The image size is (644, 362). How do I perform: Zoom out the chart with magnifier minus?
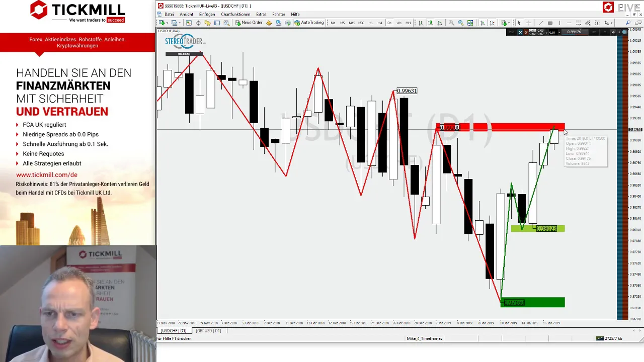pyautogui.click(x=461, y=23)
